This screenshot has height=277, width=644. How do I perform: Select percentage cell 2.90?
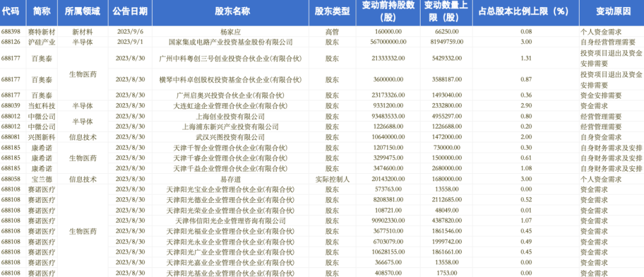click(526, 106)
